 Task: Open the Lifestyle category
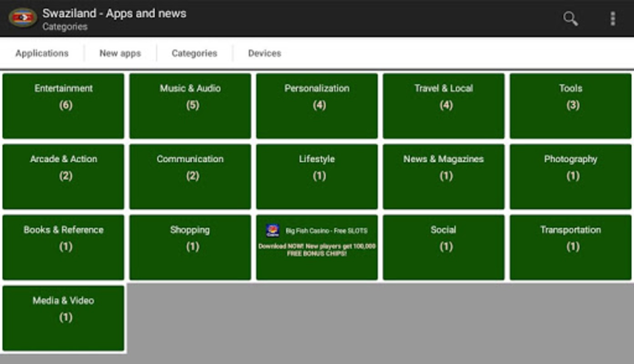pyautogui.click(x=317, y=177)
